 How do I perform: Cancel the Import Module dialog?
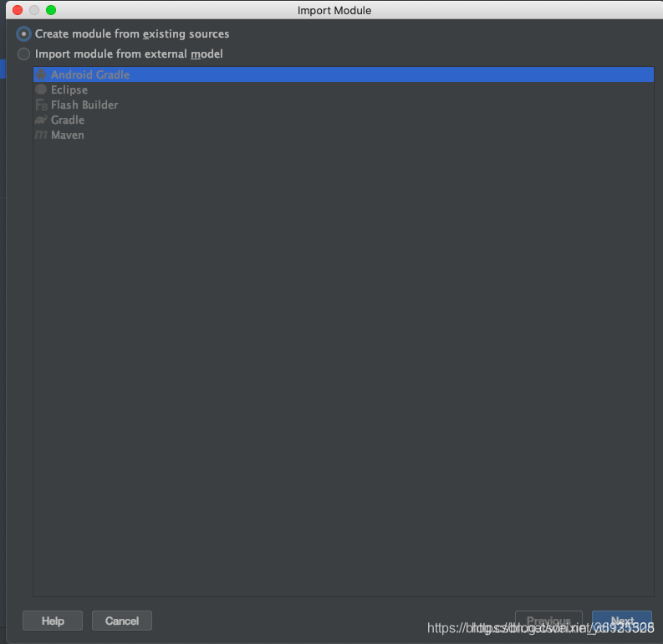(x=122, y=621)
